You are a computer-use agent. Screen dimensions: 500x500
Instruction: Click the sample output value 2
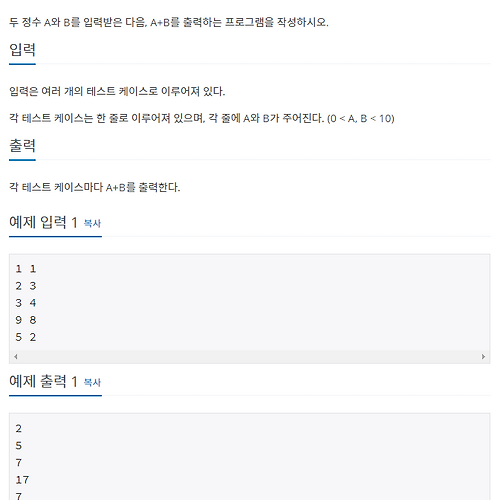pyautogui.click(x=19, y=428)
